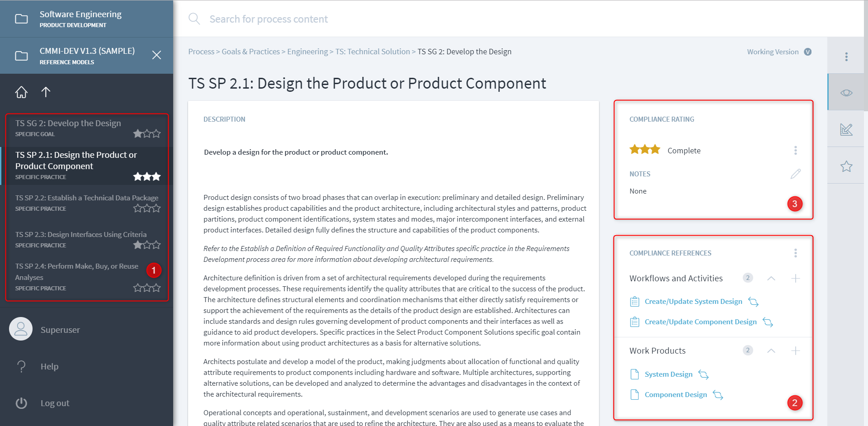868x426 pixels.
Task: Click the home icon in sidebar
Action: pos(21,92)
